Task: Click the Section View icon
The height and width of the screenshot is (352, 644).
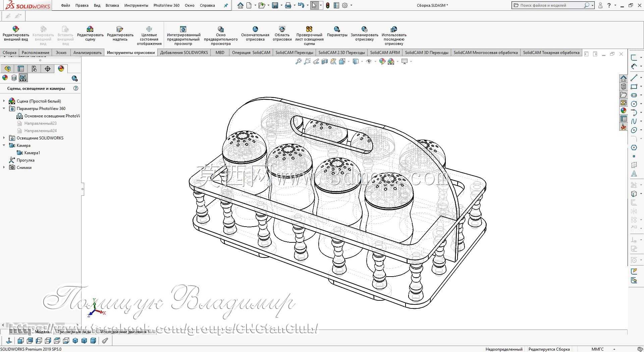Action: (325, 61)
